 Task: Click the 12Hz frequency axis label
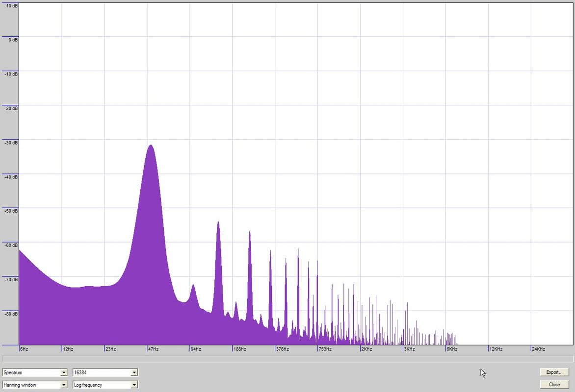coord(68,349)
